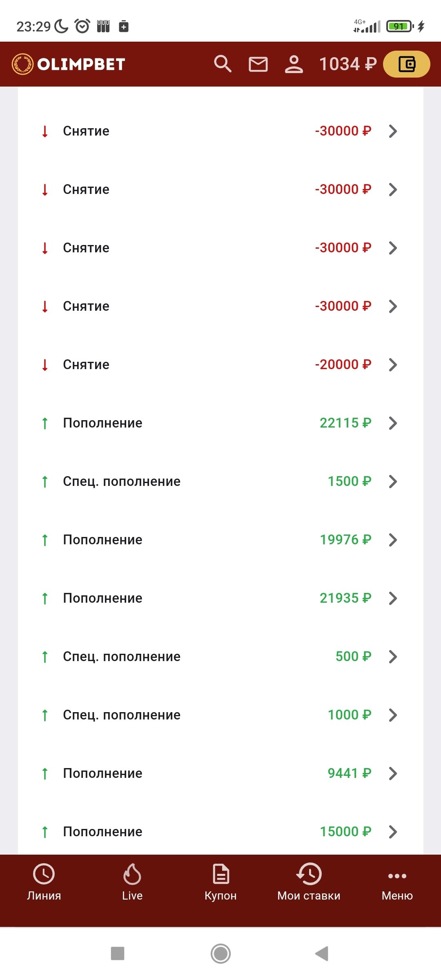
Task: Expand the 15000 ₽ Пополнение chevron
Action: [x=393, y=832]
